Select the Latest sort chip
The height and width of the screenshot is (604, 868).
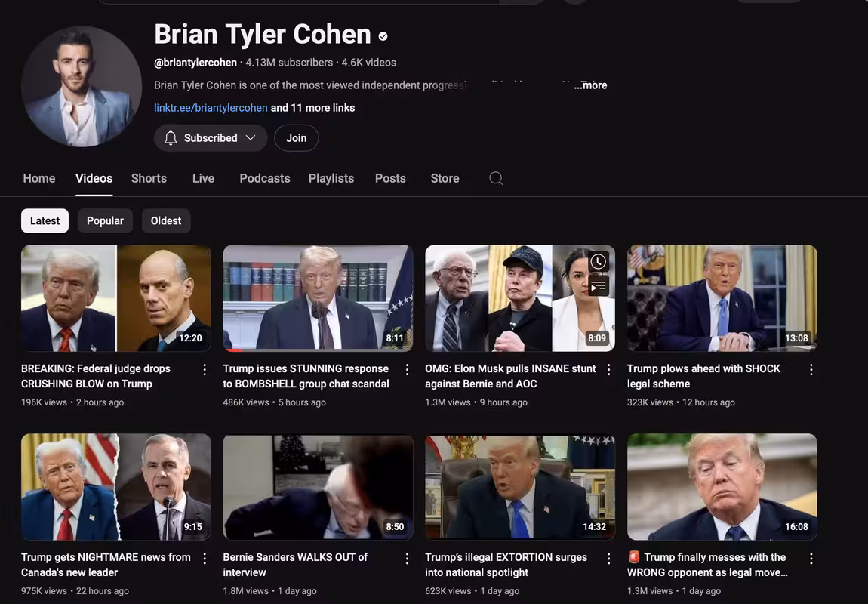pyautogui.click(x=45, y=221)
